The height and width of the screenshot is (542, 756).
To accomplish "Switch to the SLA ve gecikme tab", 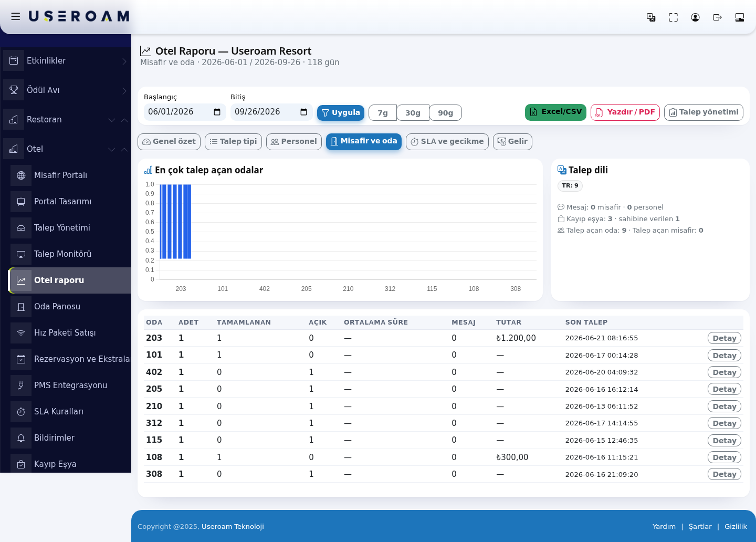I will tap(447, 142).
